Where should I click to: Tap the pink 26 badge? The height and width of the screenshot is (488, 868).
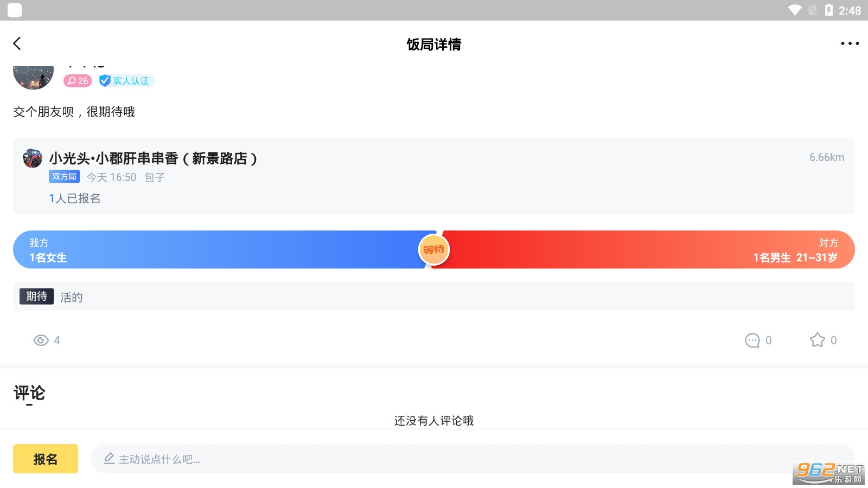click(78, 81)
